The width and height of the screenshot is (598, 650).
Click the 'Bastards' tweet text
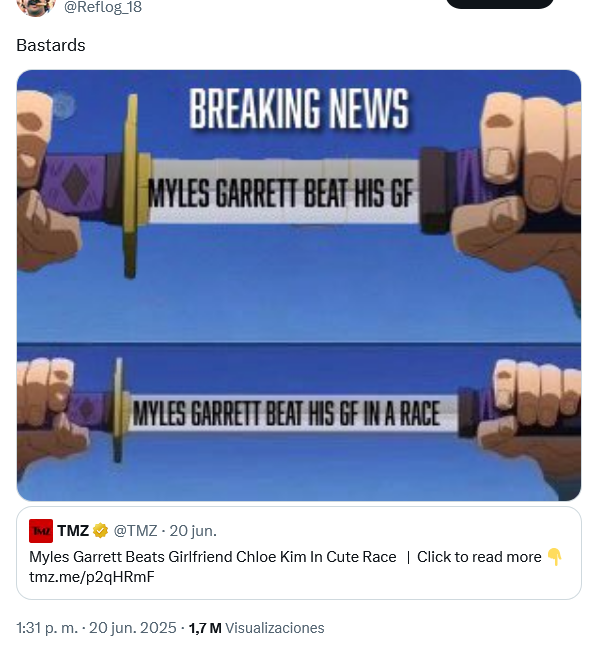tap(51, 45)
